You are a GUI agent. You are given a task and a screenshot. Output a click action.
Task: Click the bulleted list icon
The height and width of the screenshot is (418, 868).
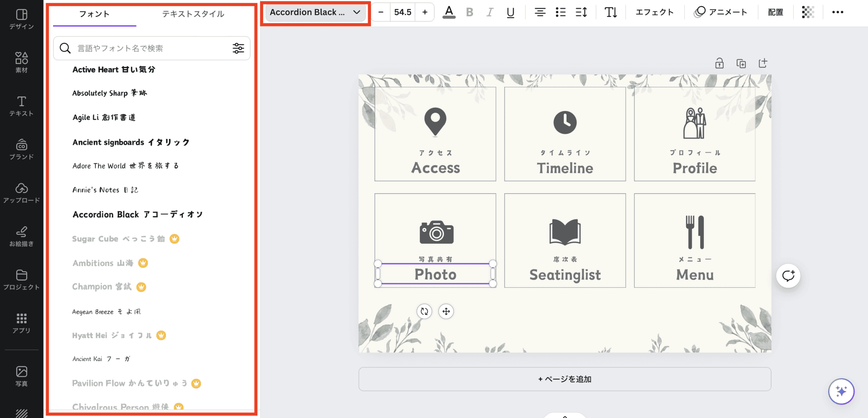(x=560, y=12)
